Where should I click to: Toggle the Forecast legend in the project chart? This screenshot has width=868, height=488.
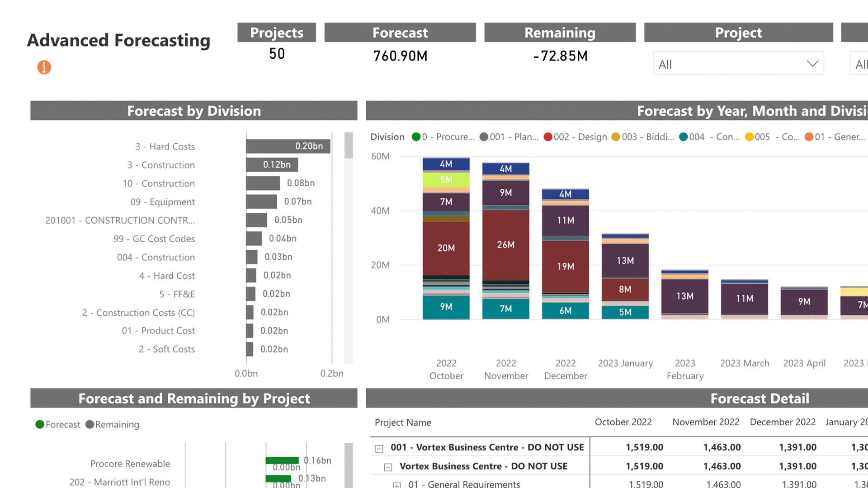pyautogui.click(x=40, y=424)
